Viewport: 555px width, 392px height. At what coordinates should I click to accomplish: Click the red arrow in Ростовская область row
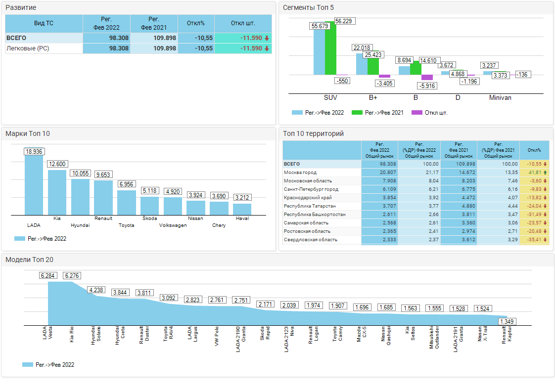545,231
